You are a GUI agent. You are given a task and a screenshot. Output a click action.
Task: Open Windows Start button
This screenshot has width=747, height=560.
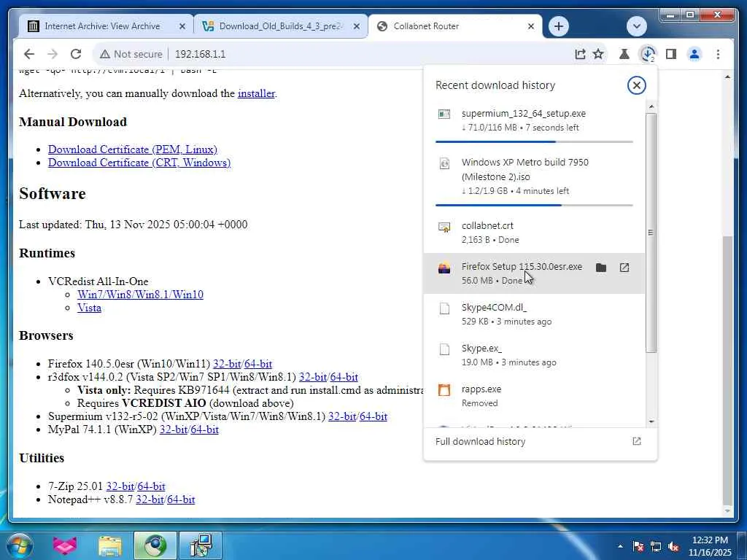19,545
